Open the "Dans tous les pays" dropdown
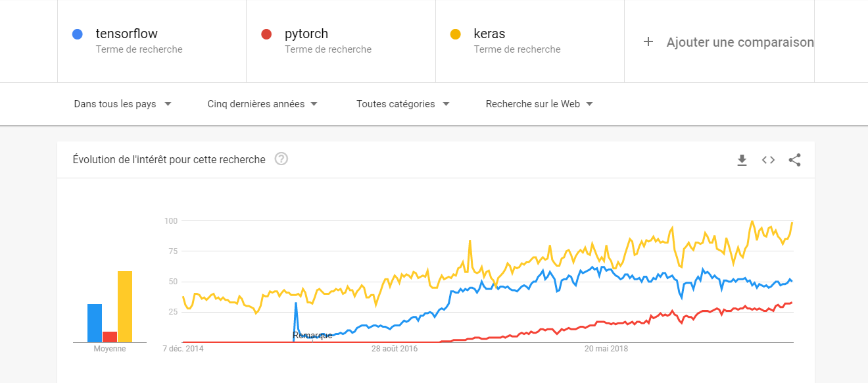Viewport: 868px width, 383px height. (122, 104)
